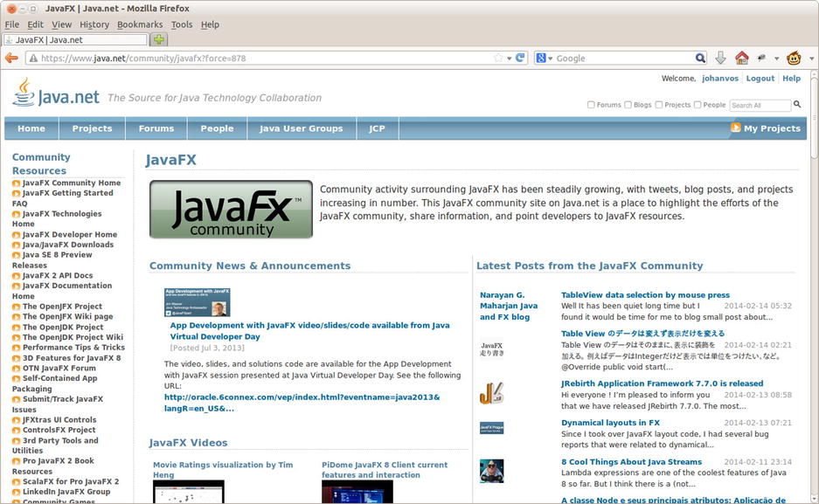Open the App Development with JavaFX thumbnail
This screenshot has height=504, width=819.
(x=197, y=302)
